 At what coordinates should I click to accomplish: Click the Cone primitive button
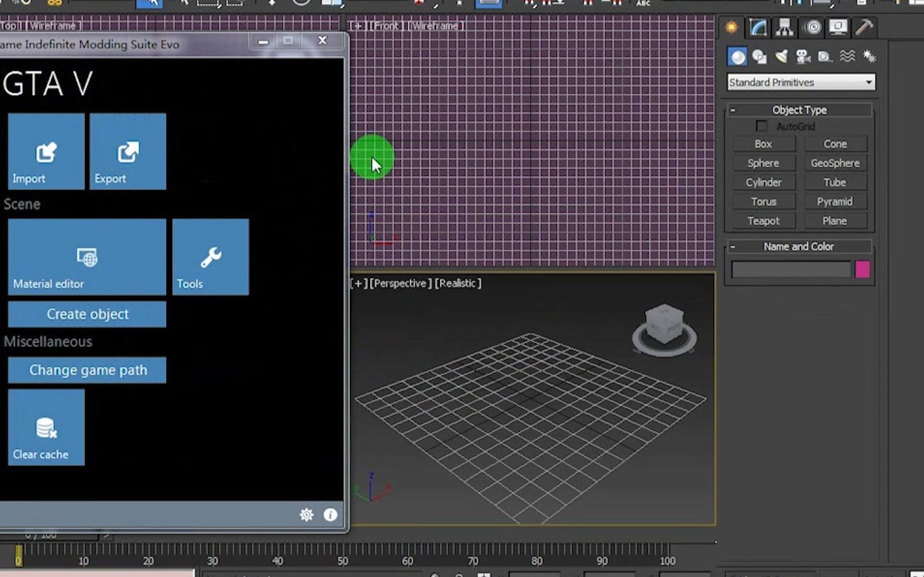(x=835, y=144)
